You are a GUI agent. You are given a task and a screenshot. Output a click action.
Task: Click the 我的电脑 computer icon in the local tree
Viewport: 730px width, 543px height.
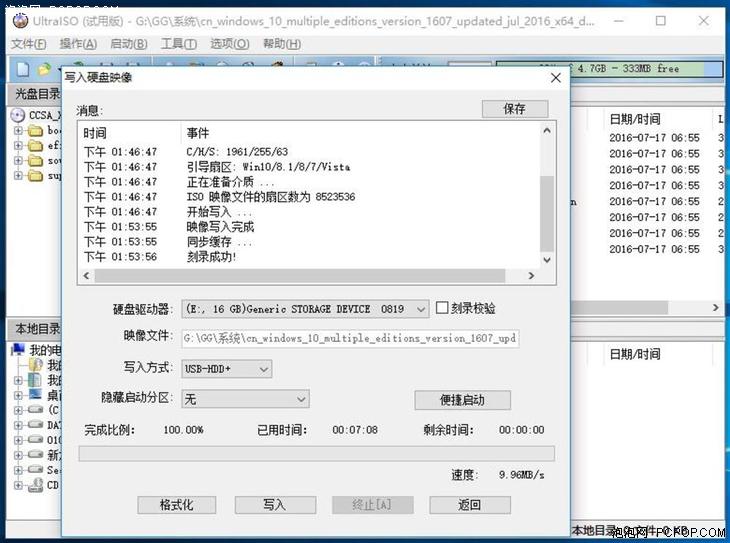(18, 349)
